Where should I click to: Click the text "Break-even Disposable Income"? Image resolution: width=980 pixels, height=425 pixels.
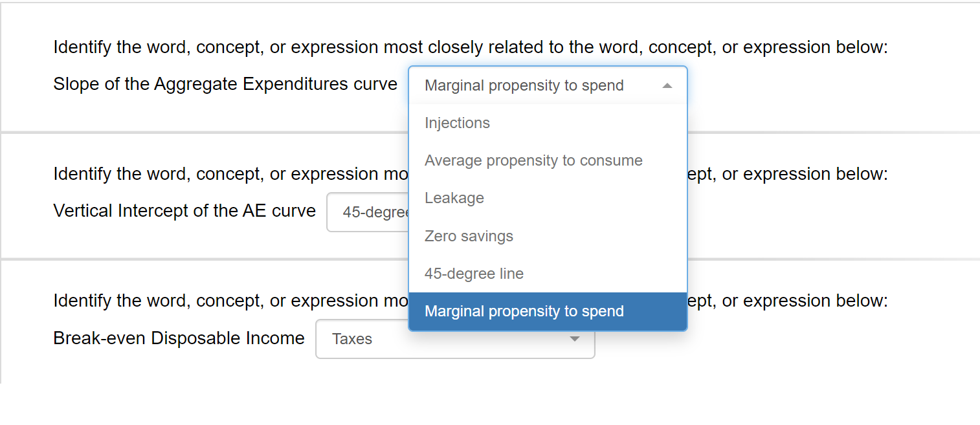[x=179, y=338]
